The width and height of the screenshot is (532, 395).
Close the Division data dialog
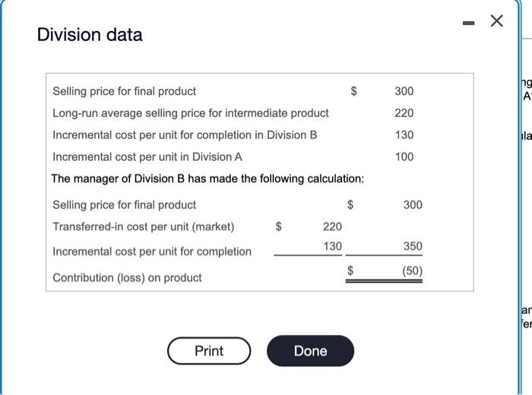pos(496,21)
